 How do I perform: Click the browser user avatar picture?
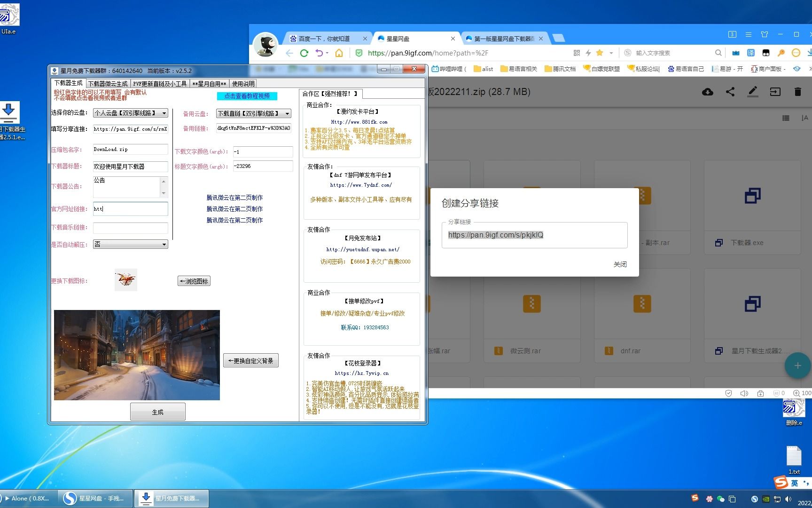pos(265,45)
